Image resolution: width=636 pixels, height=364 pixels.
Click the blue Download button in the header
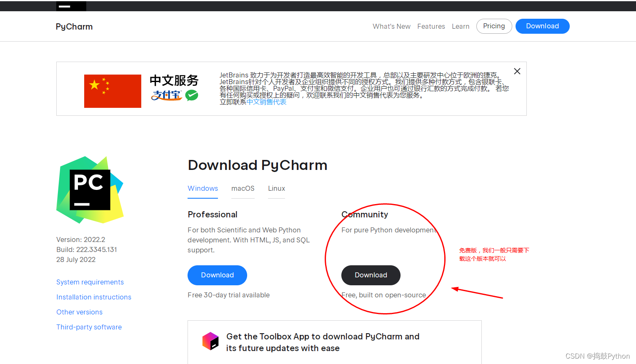point(542,26)
